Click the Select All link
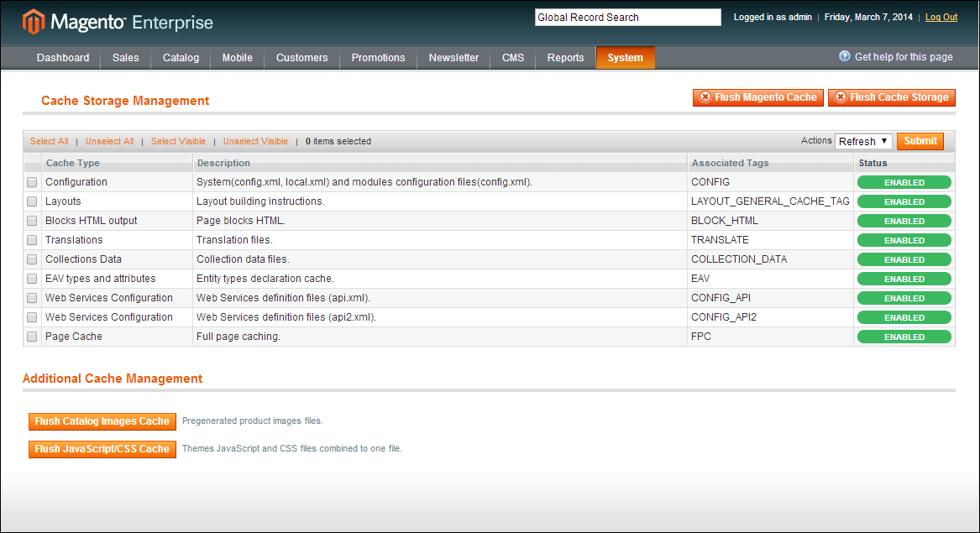This screenshot has width=980, height=533. pos(50,141)
